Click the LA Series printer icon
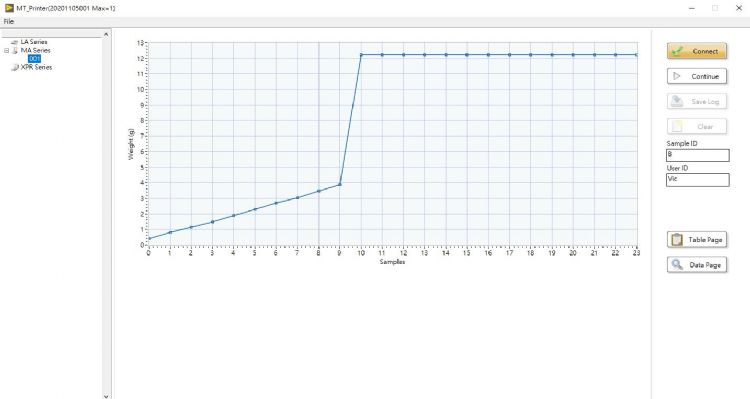The image size is (750, 399). click(x=14, y=42)
